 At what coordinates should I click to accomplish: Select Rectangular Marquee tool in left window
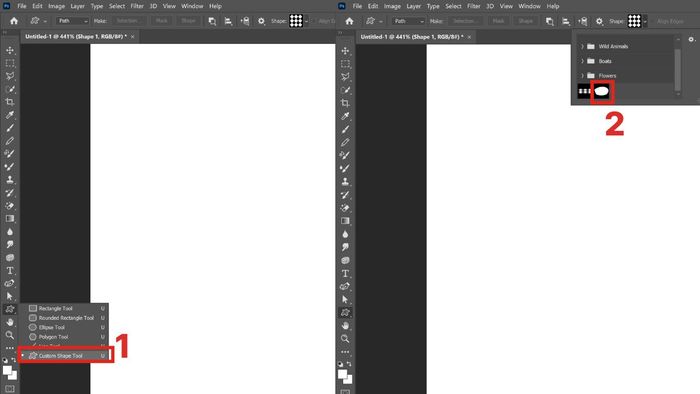10,63
